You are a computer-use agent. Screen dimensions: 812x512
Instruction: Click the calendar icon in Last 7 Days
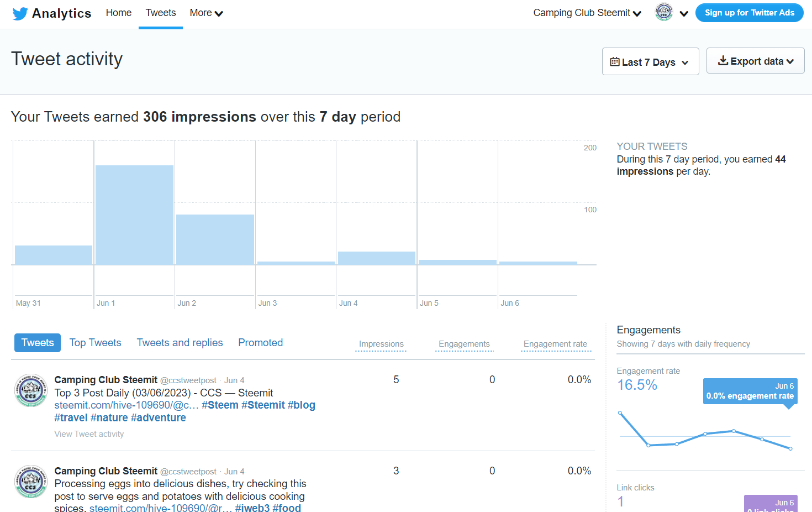click(614, 62)
